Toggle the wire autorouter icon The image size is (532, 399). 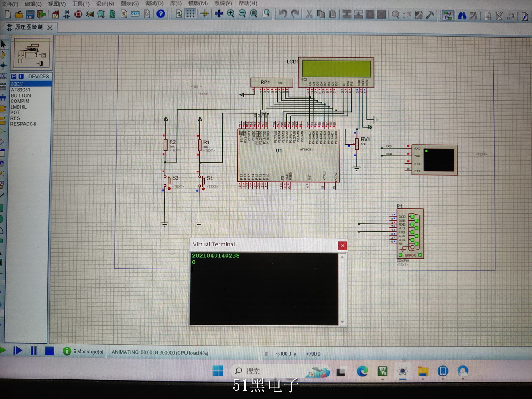448,16
